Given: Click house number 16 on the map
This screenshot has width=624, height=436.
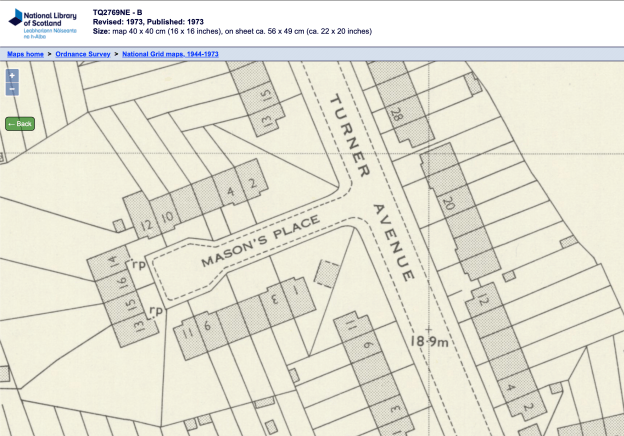Looking at the screenshot, I should pyautogui.click(x=122, y=283).
